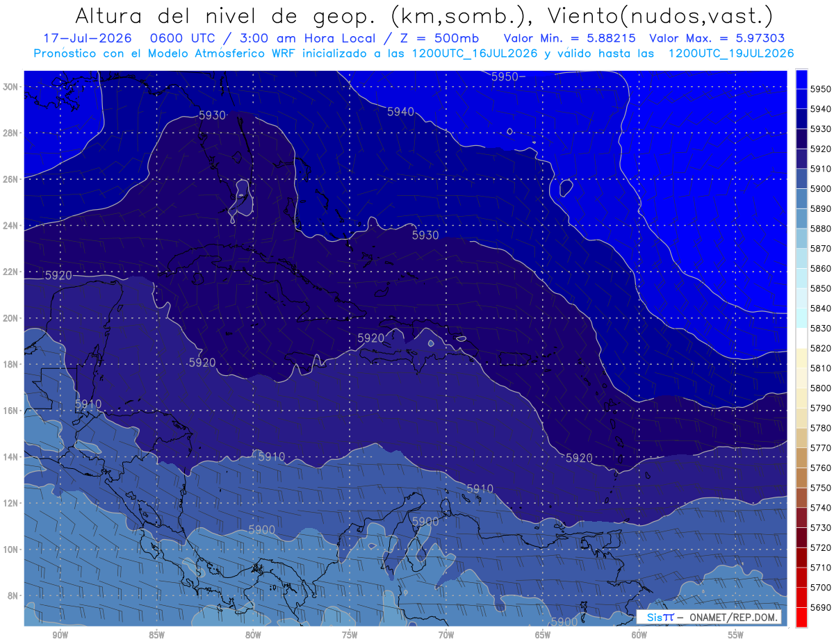Pick legend swatch between 5920 and 5930
This screenshot has height=644, width=834.
[x=801, y=138]
